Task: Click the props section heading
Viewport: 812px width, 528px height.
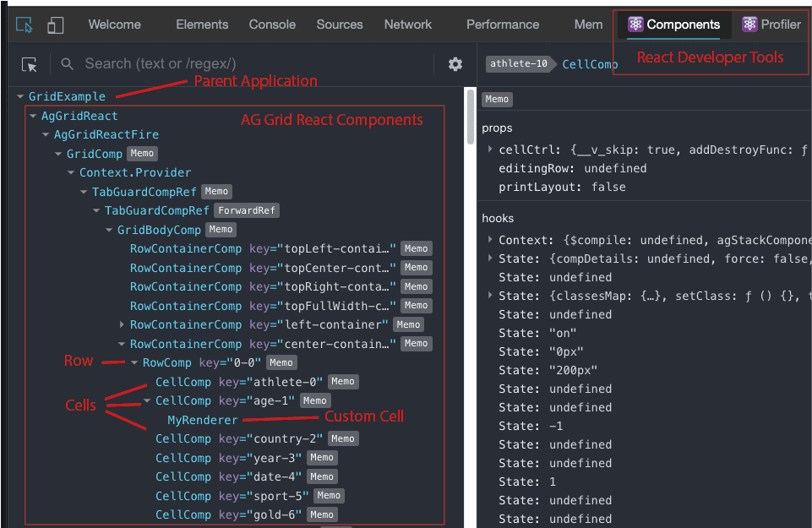Action: click(x=497, y=128)
